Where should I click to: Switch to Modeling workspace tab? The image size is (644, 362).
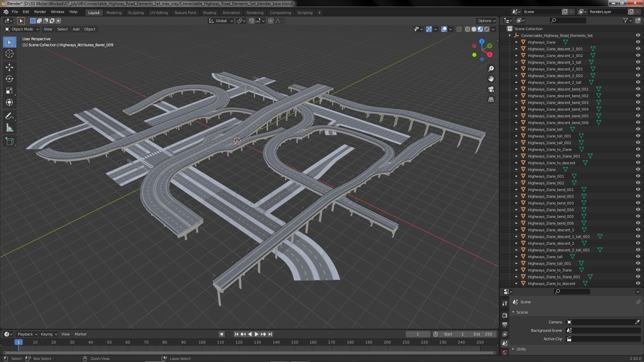click(x=114, y=13)
